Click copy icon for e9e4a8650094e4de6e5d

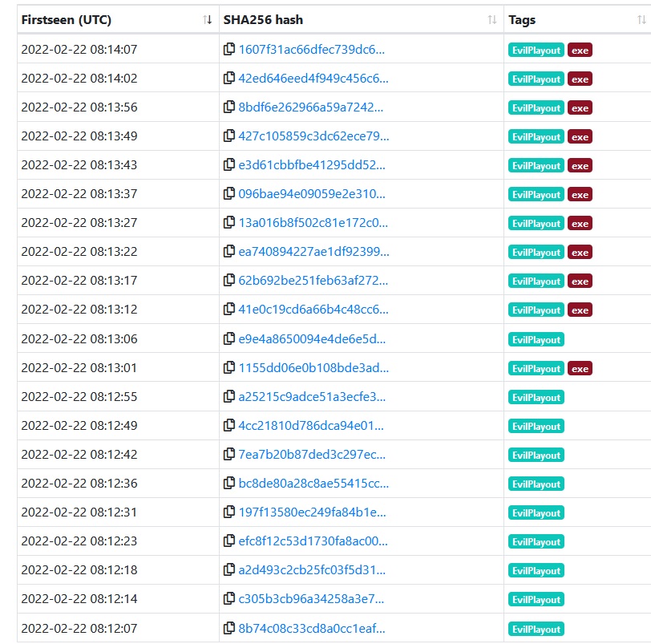click(228, 338)
